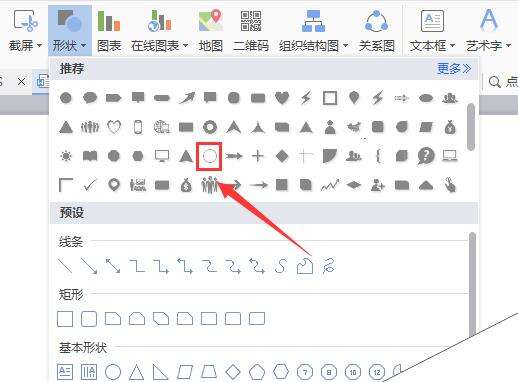Image resolution: width=518 pixels, height=382 pixels.
Task: Select the plain rectangle in 矩形
Action: point(65,319)
